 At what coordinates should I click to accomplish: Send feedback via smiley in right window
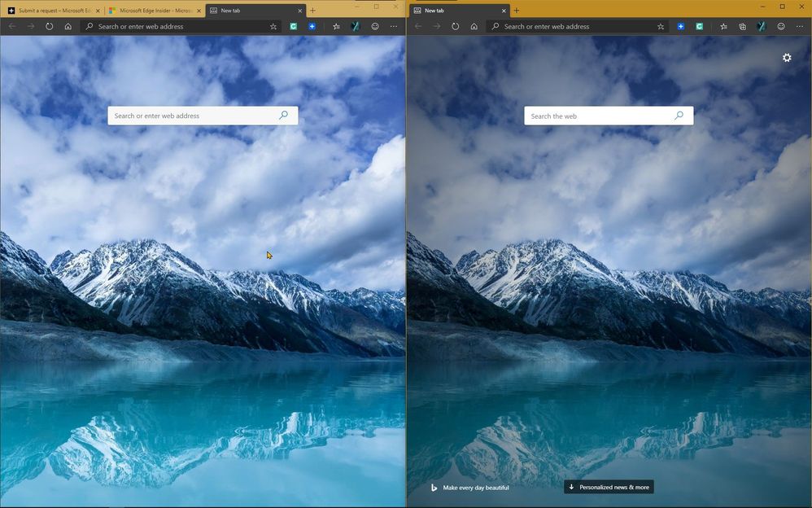(x=781, y=26)
